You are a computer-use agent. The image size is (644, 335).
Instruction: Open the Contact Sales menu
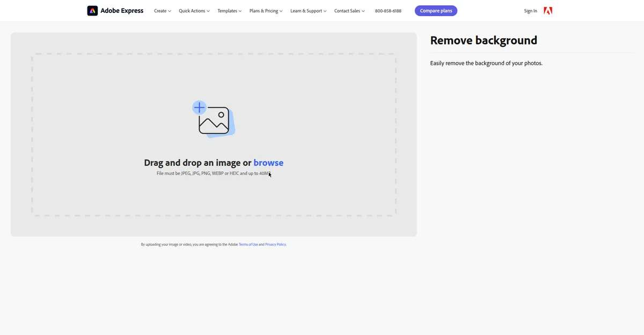(x=349, y=11)
